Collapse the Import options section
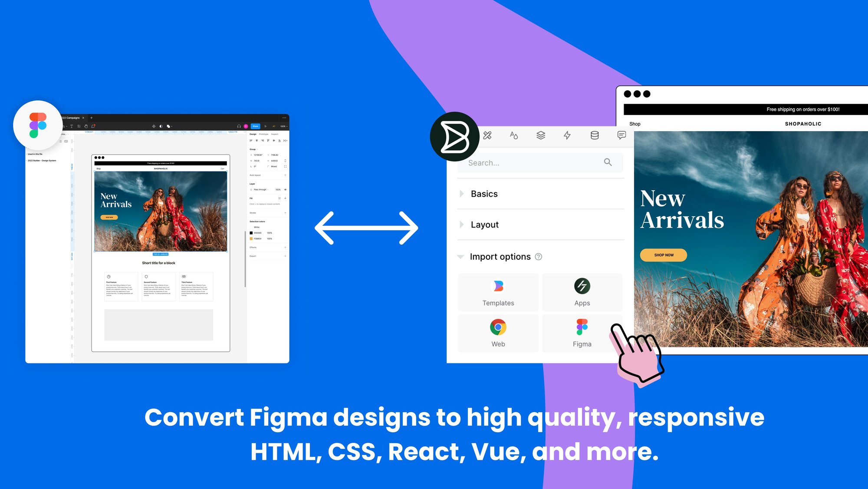Screen dimensions: 868x489 click(x=463, y=256)
